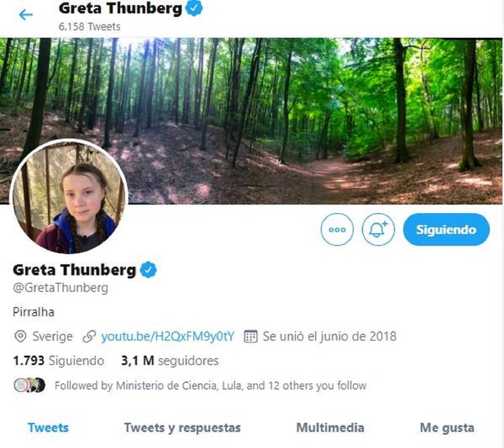Switch to the Tweets tab

pyautogui.click(x=49, y=428)
